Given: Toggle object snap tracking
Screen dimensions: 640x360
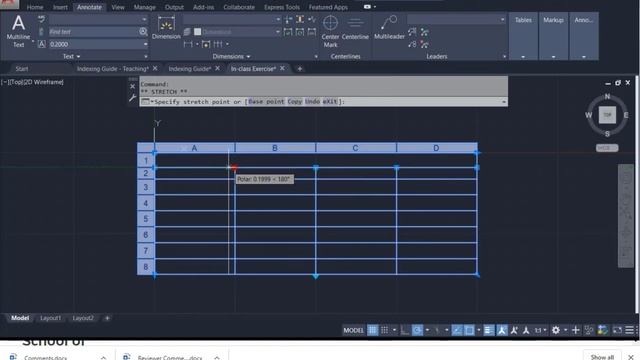Looking at the screenshot, I should point(457,330).
